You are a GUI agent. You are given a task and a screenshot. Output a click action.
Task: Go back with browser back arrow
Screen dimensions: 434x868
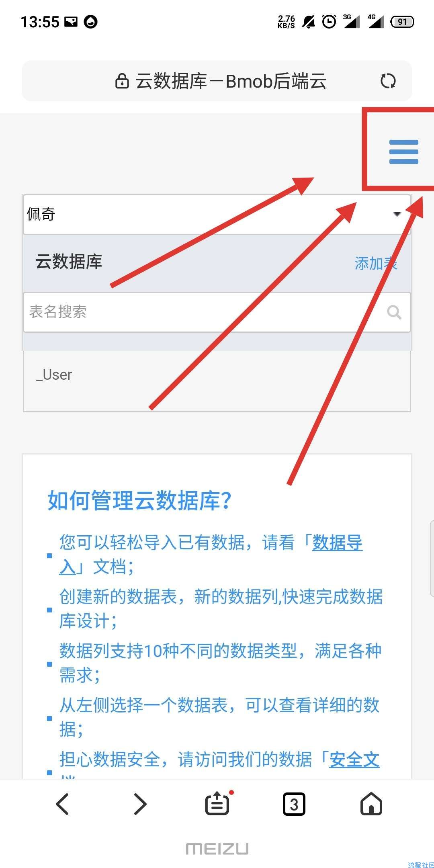click(x=62, y=804)
